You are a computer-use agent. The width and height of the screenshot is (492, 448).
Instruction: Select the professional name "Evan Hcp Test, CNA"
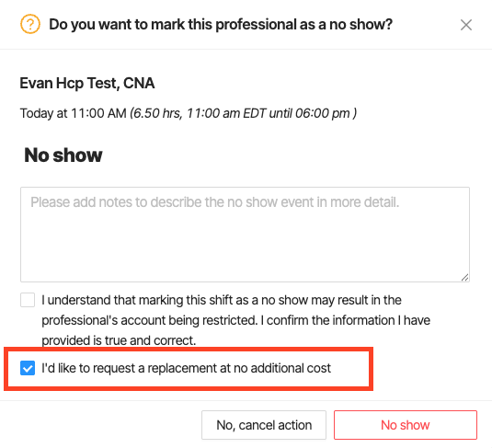point(87,83)
